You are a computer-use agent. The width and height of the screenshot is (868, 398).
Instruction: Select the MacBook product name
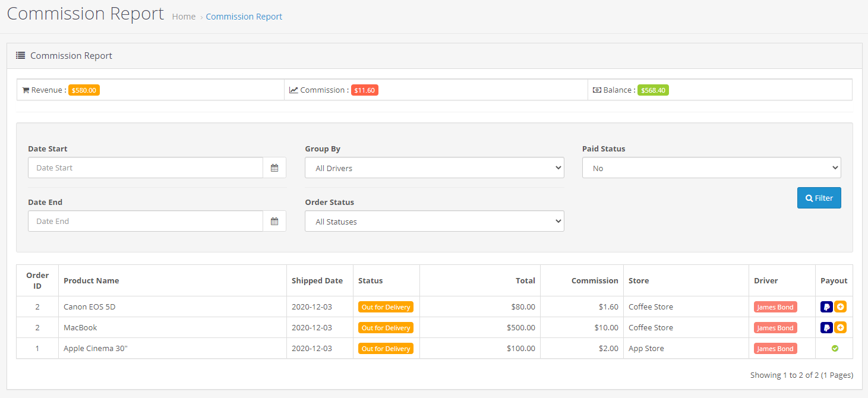pos(80,328)
